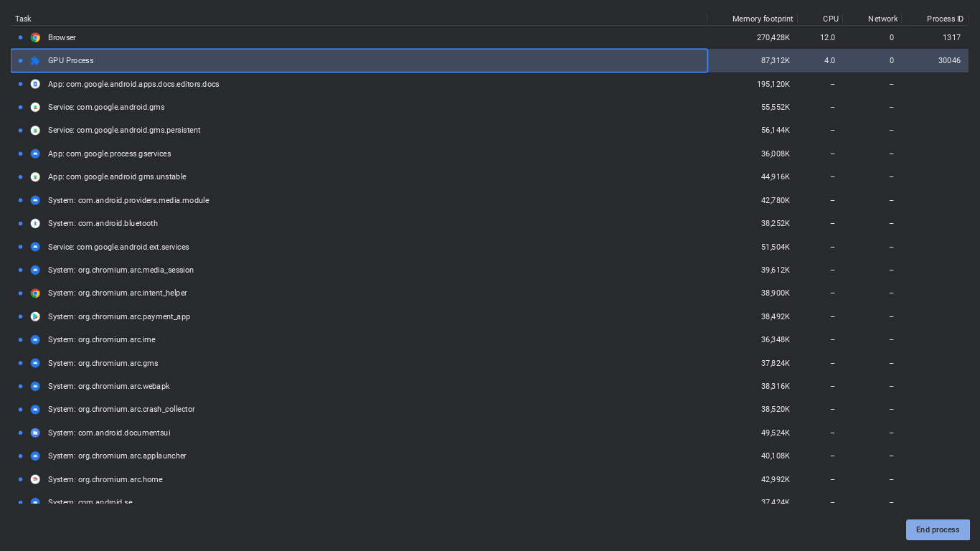Sort by the Task column header
980x551 pixels.
pyautogui.click(x=359, y=19)
